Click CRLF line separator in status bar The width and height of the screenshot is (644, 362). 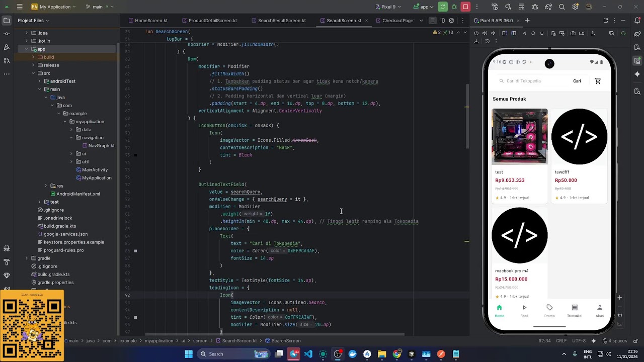click(561, 340)
